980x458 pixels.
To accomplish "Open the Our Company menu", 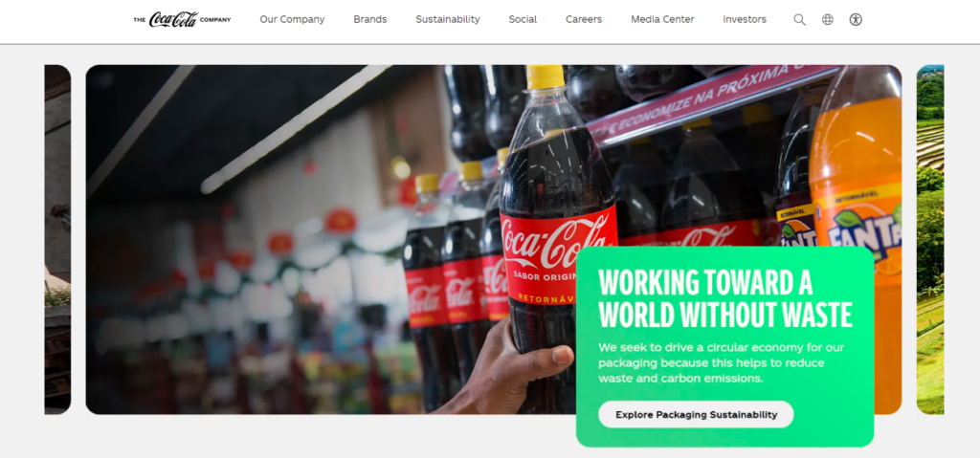I will tap(292, 19).
